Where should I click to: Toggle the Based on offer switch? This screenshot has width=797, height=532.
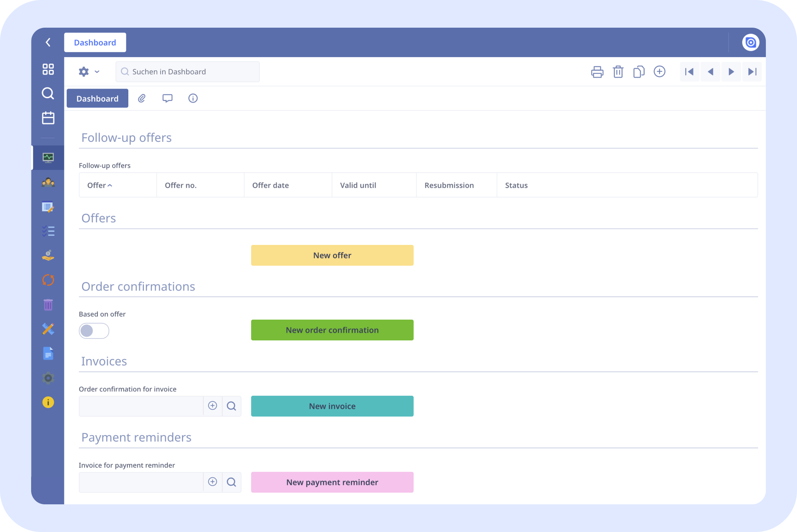[x=94, y=331]
